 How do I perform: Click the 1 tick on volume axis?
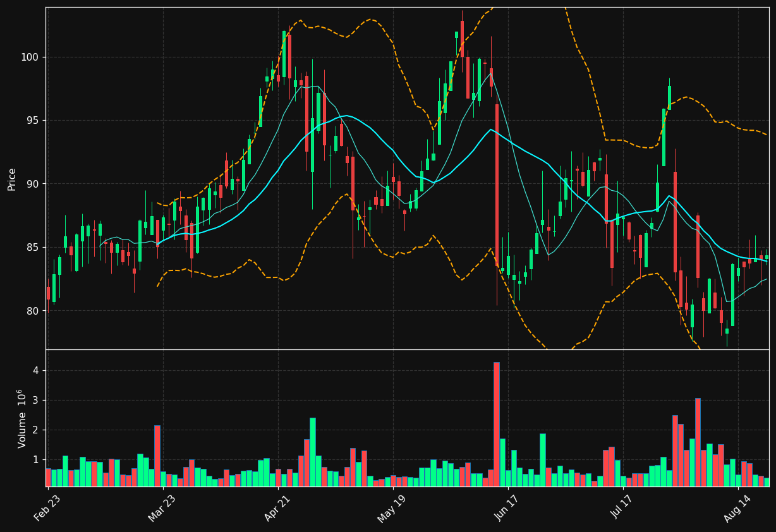(36, 459)
